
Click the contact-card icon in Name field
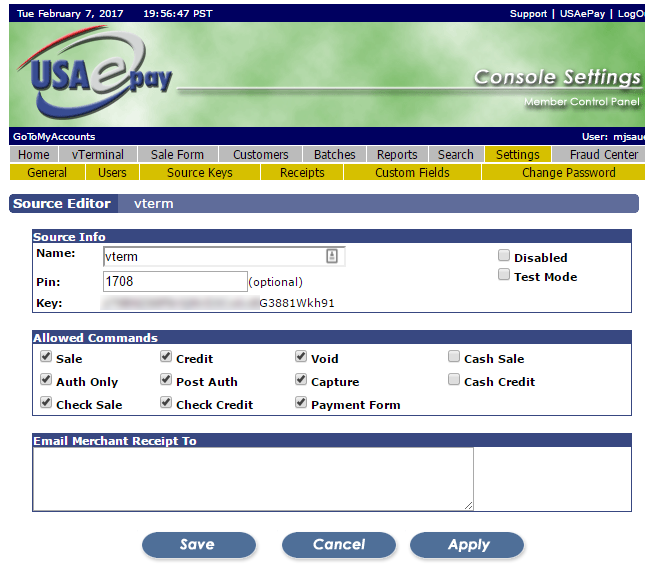(x=332, y=256)
